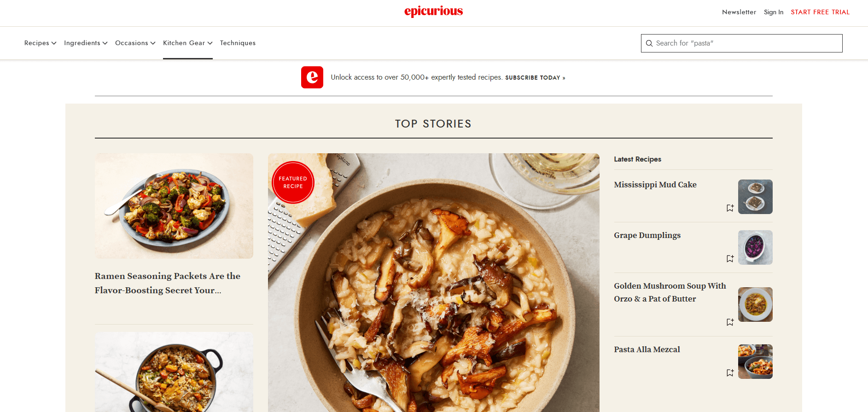Click the Start Free Trial link

[820, 12]
